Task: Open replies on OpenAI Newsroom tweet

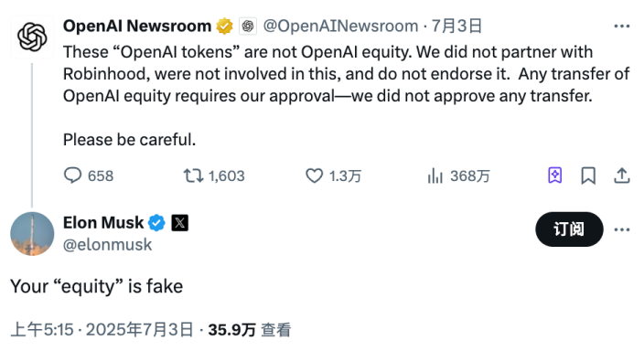Action: click(89, 175)
